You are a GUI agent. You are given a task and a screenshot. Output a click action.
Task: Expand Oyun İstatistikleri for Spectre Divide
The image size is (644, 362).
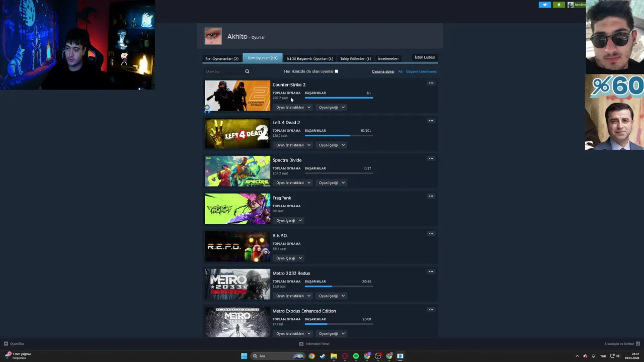[x=293, y=183]
